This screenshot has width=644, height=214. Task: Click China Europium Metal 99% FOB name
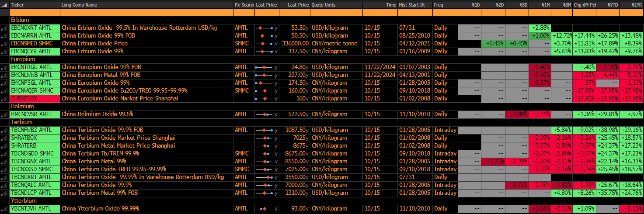(101, 75)
